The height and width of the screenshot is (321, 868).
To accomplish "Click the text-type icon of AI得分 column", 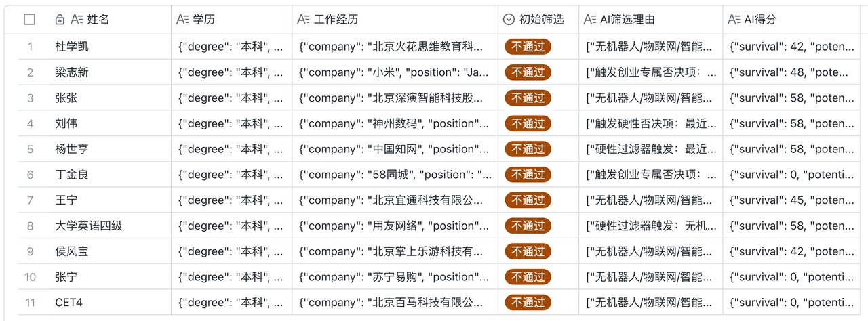I will pyautogui.click(x=734, y=20).
